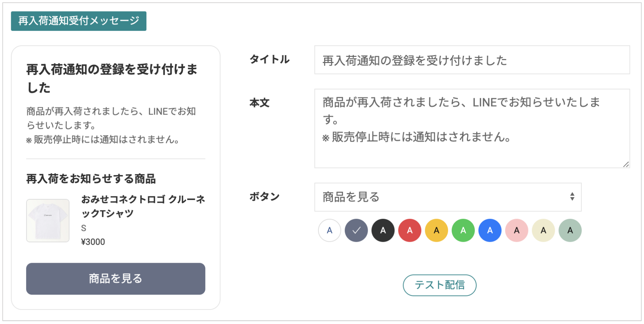Image resolution: width=644 pixels, height=324 pixels.
Task: Select the pink button color swatch
Action: [x=517, y=230]
